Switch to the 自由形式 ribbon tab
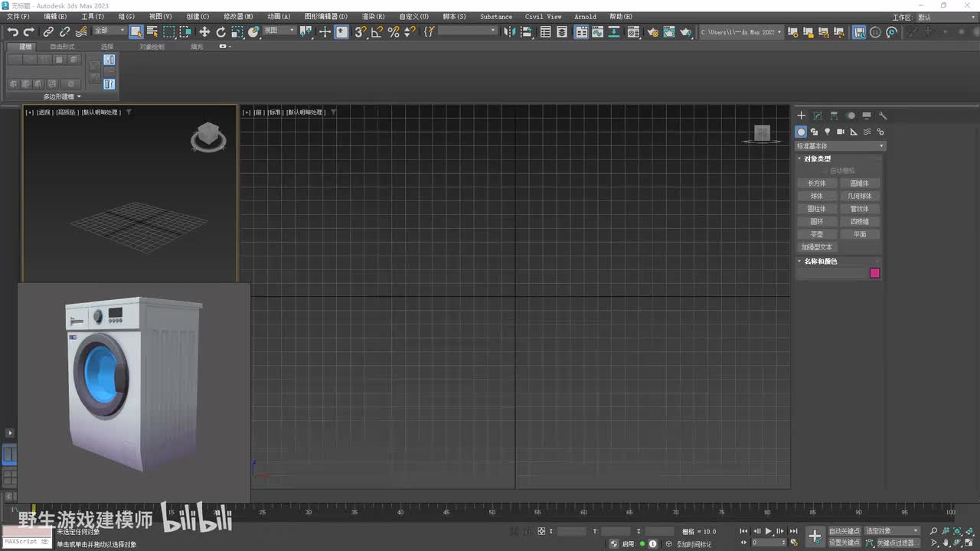Image resolution: width=980 pixels, height=551 pixels. (x=63, y=47)
